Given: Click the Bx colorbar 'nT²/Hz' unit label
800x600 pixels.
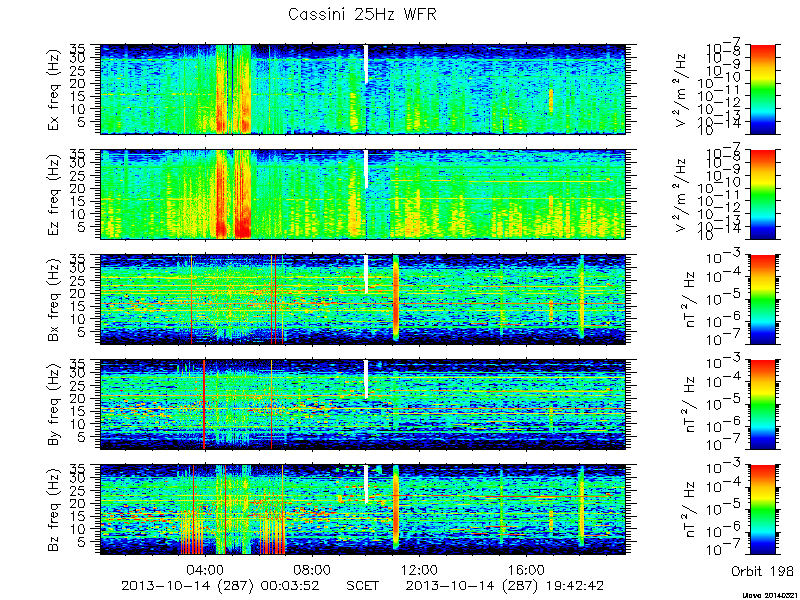Looking at the screenshot, I should click(x=690, y=299).
